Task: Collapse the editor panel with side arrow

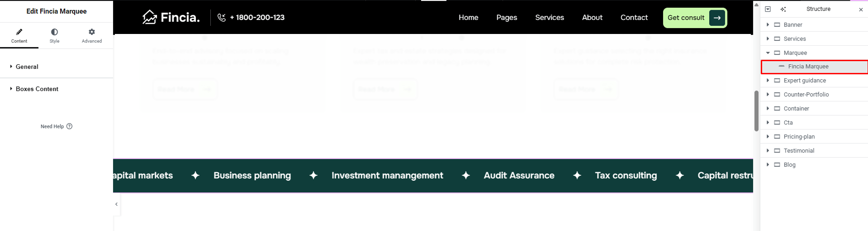Action: 116,204
